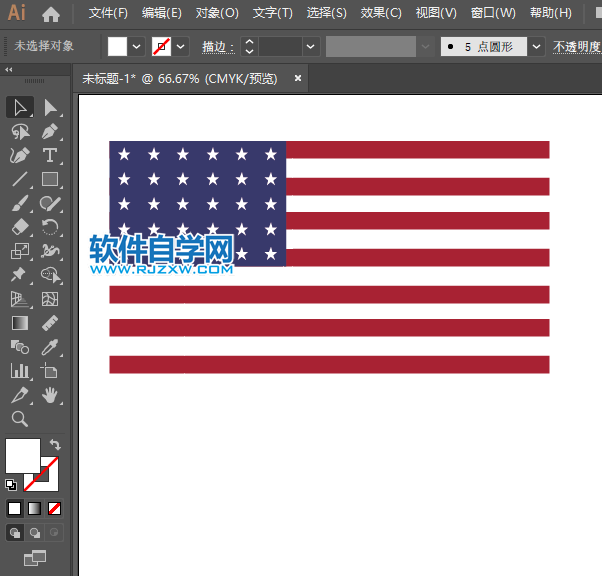Select the Eraser tool
This screenshot has height=576, width=602.
click(x=20, y=227)
